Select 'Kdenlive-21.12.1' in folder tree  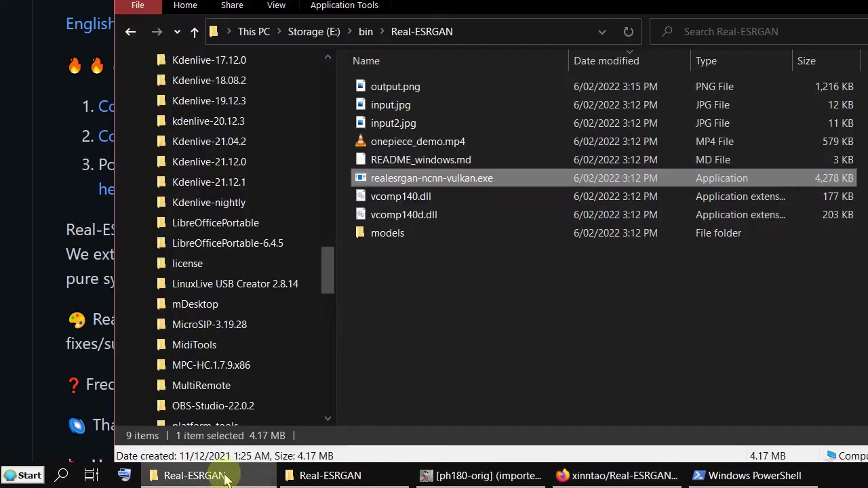pos(209,182)
